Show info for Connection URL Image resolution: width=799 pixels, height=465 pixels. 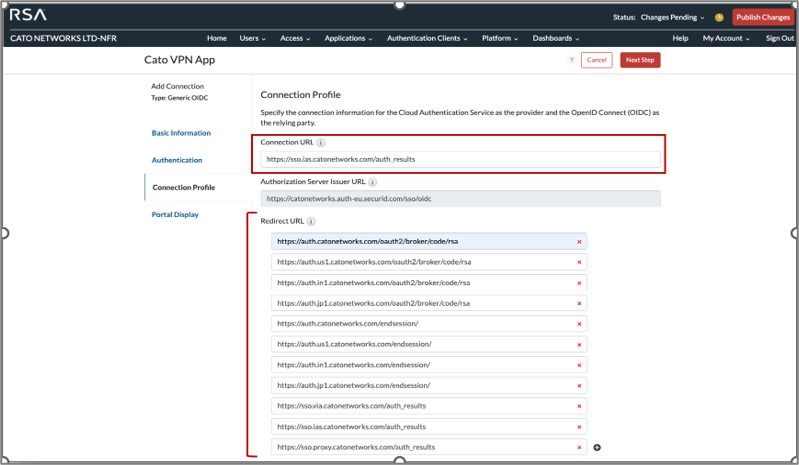321,143
